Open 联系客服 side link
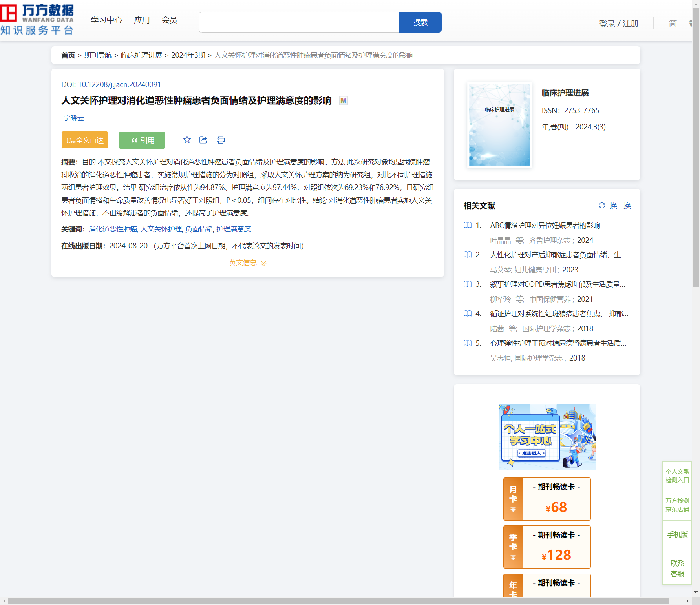The image size is (700, 605). pos(677,569)
